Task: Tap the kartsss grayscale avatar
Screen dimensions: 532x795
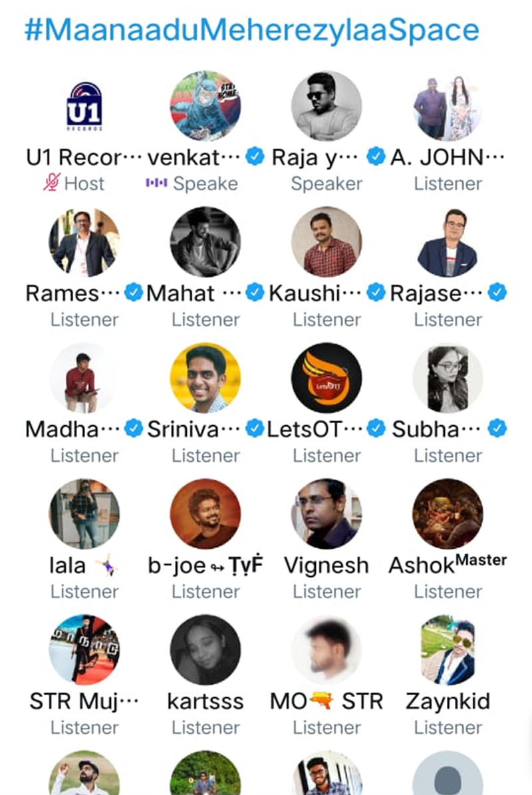Action: (x=205, y=649)
